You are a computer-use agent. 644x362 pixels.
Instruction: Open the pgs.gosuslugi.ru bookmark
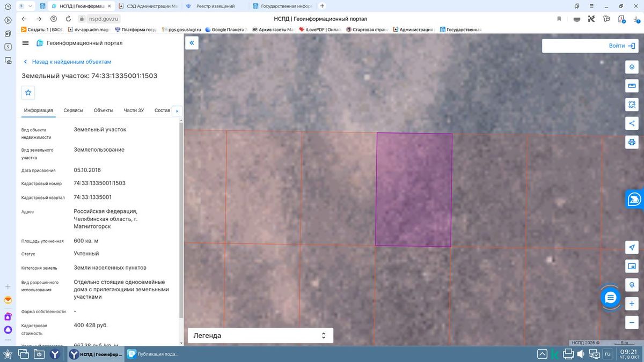181,29
